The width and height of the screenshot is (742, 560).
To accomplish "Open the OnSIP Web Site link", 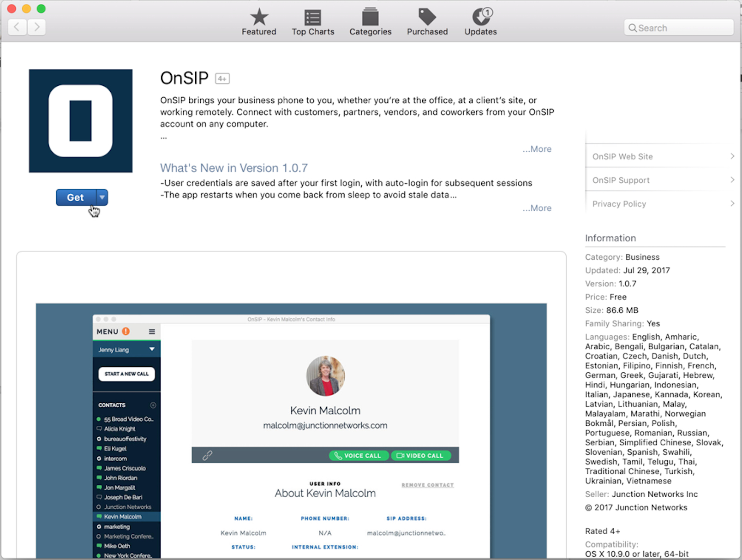I will pos(622,156).
